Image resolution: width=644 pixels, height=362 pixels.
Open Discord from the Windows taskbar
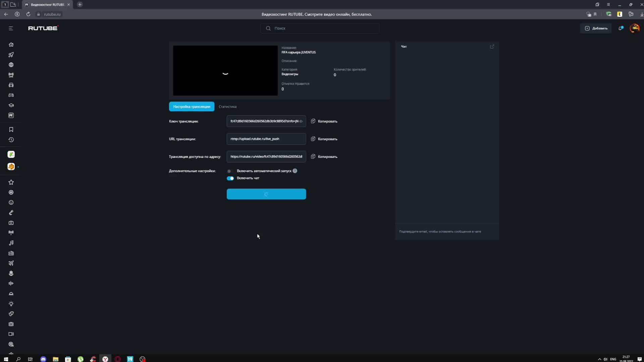point(43,359)
